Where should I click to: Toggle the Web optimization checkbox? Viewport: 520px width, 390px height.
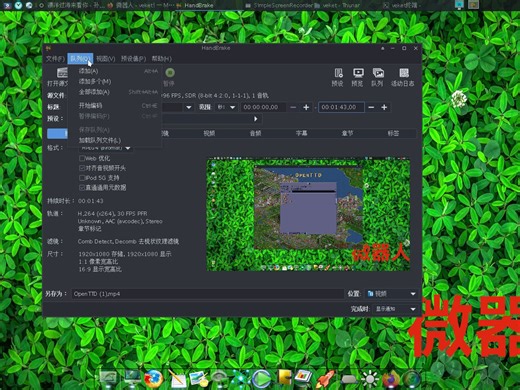tap(82, 158)
